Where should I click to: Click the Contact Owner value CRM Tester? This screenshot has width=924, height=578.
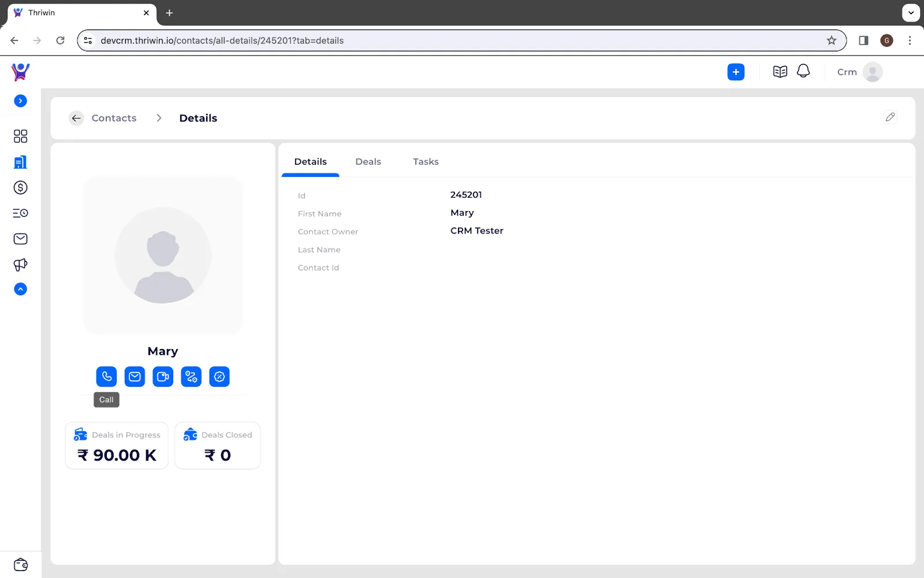click(x=477, y=231)
